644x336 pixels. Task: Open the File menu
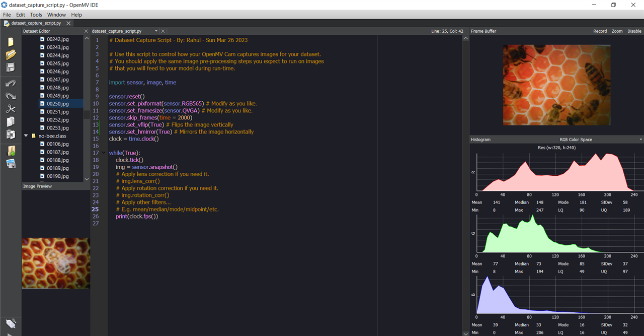(x=7, y=15)
